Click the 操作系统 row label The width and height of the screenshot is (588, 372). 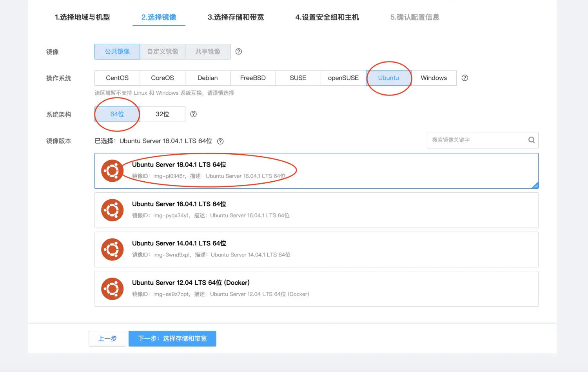58,78
